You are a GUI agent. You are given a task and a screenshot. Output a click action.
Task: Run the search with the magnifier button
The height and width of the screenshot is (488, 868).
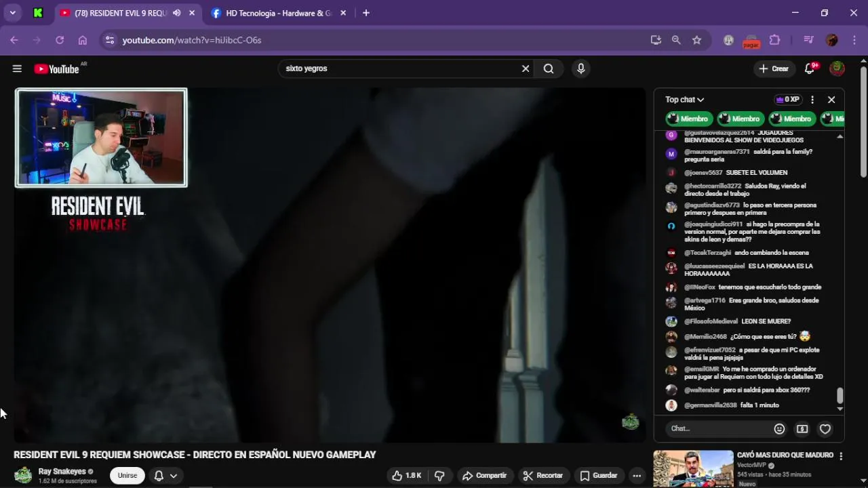click(549, 68)
